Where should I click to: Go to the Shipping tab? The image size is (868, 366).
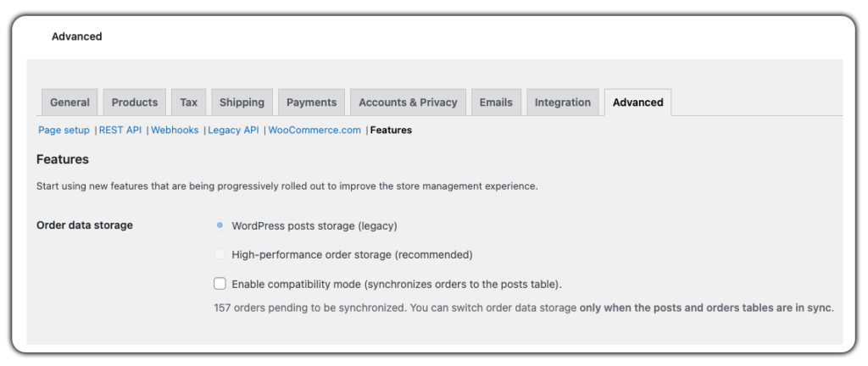coord(242,103)
